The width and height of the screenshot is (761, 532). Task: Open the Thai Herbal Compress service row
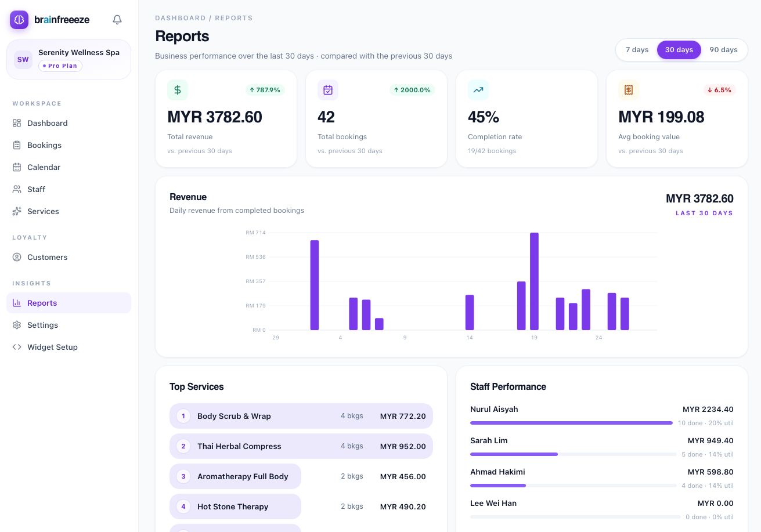[x=301, y=446]
